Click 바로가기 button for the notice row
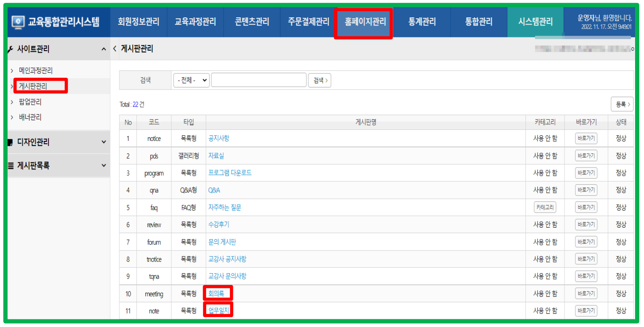The image size is (644, 327). coord(586,138)
